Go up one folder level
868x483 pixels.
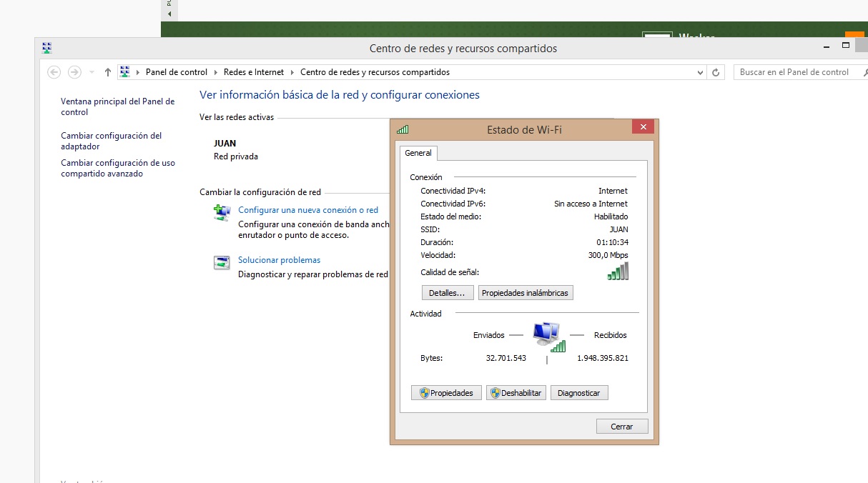tap(108, 72)
